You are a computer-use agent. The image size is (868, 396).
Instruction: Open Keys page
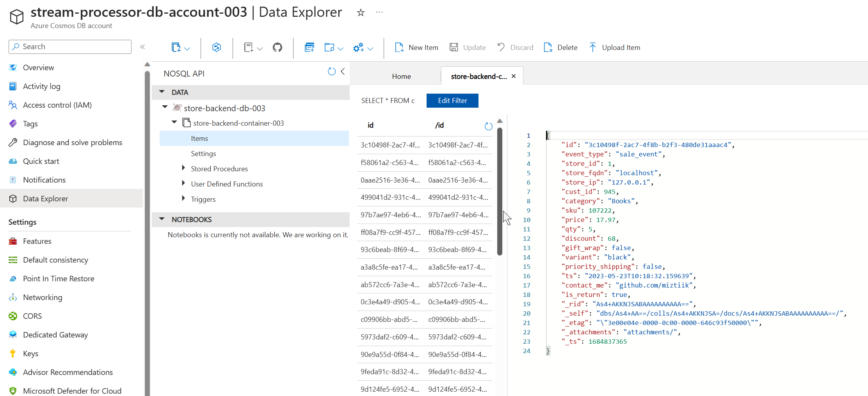[x=30, y=353]
